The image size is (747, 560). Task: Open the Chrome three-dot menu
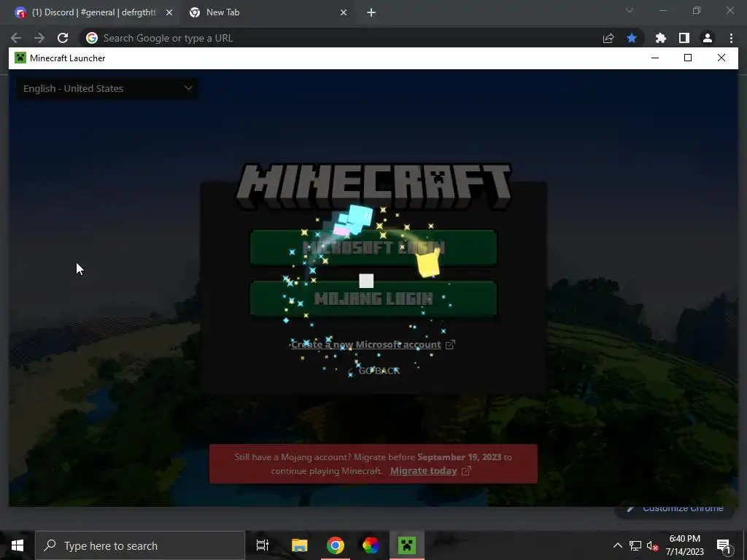pyautogui.click(x=731, y=38)
